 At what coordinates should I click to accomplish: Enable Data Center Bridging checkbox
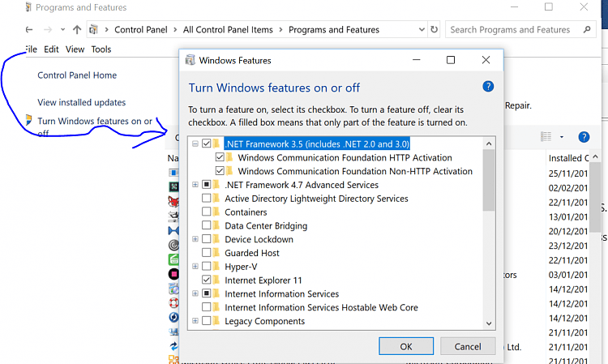207,225
